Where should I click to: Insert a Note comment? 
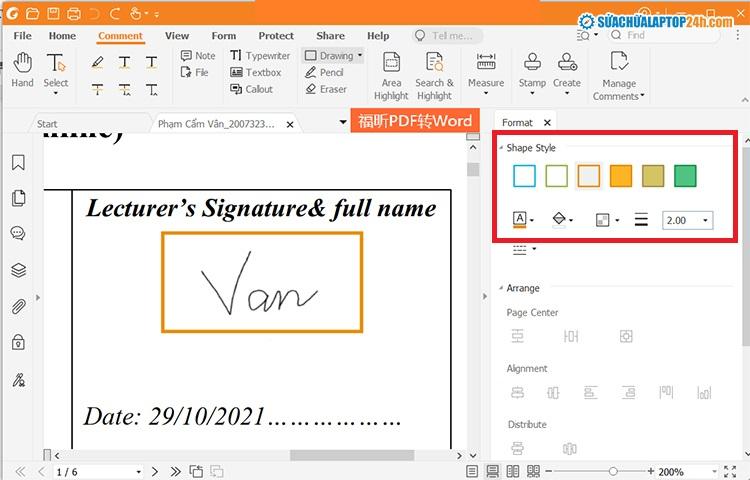(x=198, y=55)
